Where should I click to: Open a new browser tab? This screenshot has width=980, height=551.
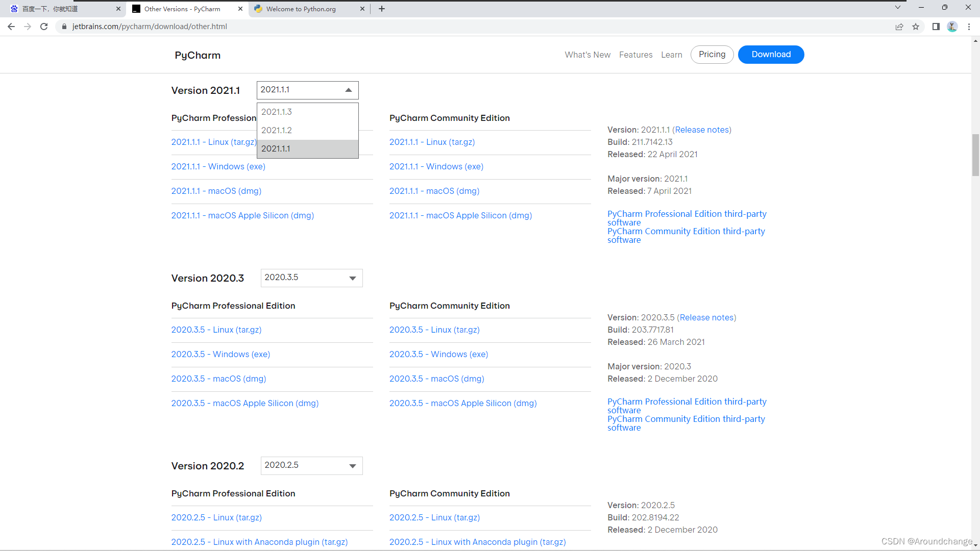click(x=382, y=9)
